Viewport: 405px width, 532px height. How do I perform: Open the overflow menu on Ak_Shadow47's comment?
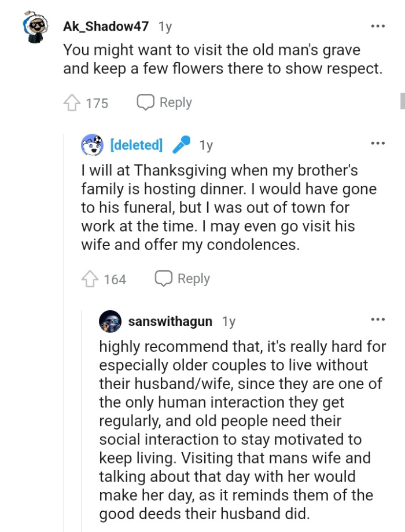point(377,25)
